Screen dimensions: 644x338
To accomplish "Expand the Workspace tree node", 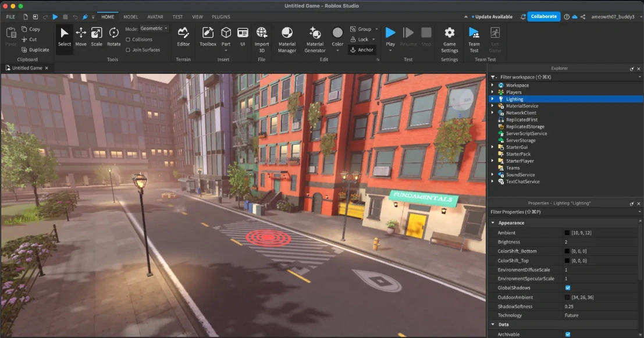I will tap(493, 86).
